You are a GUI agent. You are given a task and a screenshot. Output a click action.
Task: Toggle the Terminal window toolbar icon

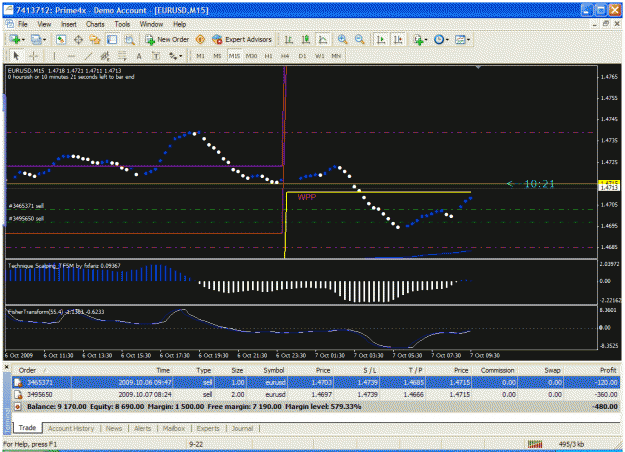(x=112, y=39)
